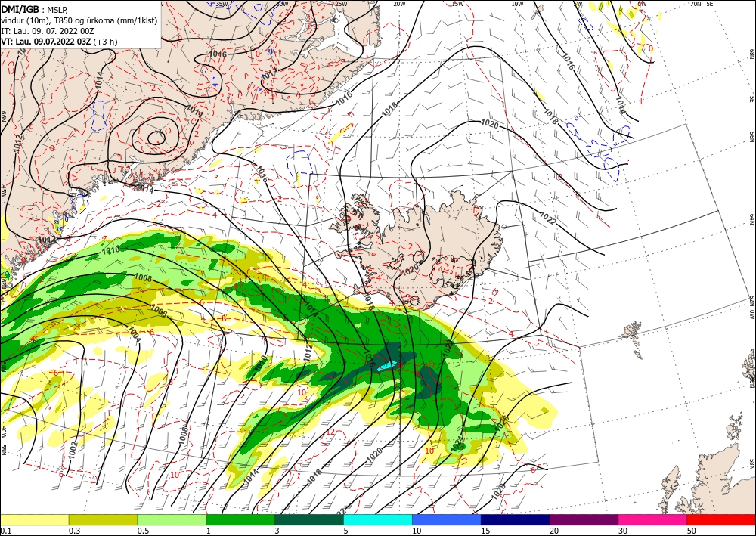Click the 1028 isobar label
This screenshot has height=536, width=756.
(x=499, y=491)
